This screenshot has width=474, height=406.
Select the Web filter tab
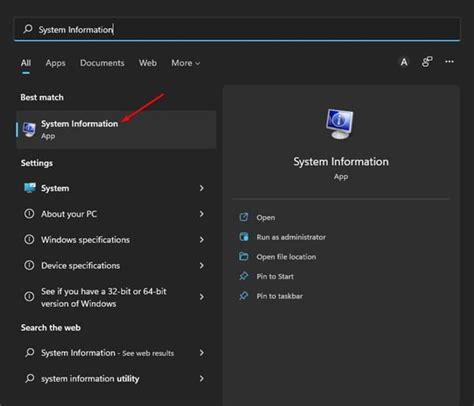(x=148, y=63)
